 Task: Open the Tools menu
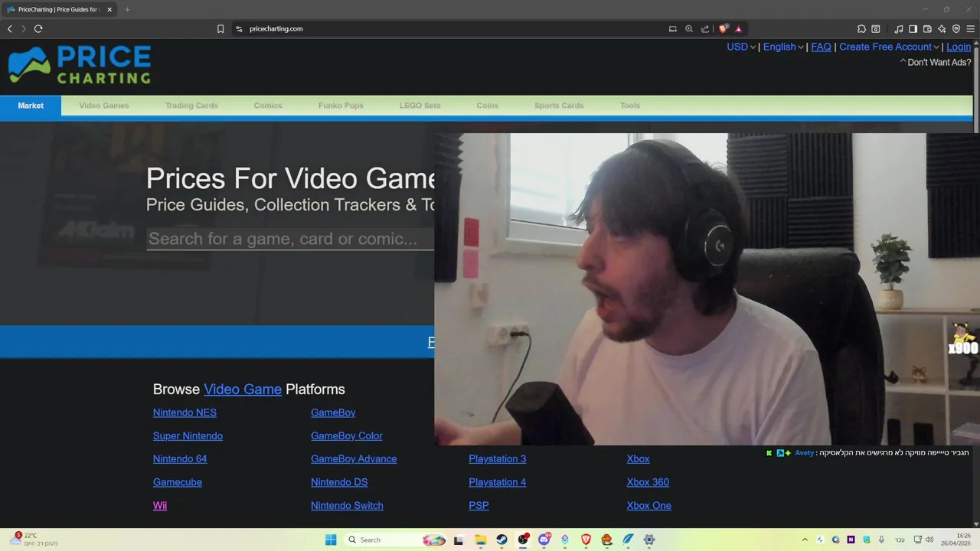click(630, 106)
